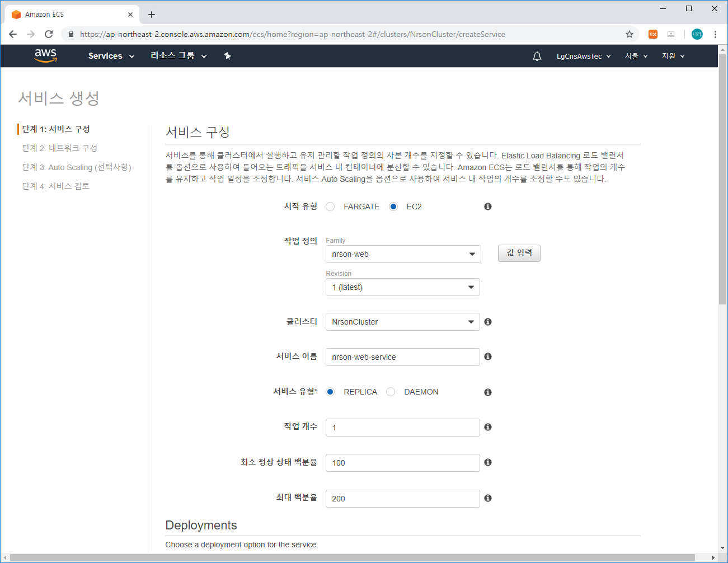The width and height of the screenshot is (728, 563).
Task: Open the notifications bell icon
Action: point(537,56)
